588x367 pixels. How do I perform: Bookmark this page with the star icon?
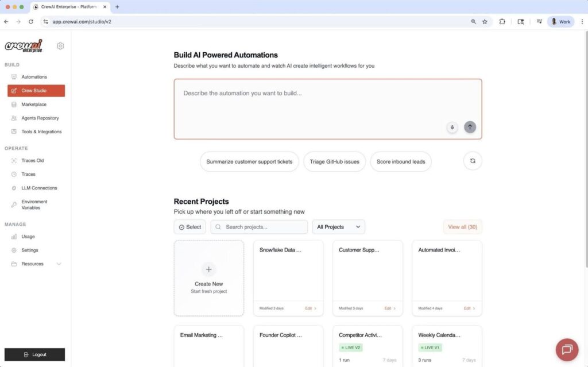(x=485, y=22)
